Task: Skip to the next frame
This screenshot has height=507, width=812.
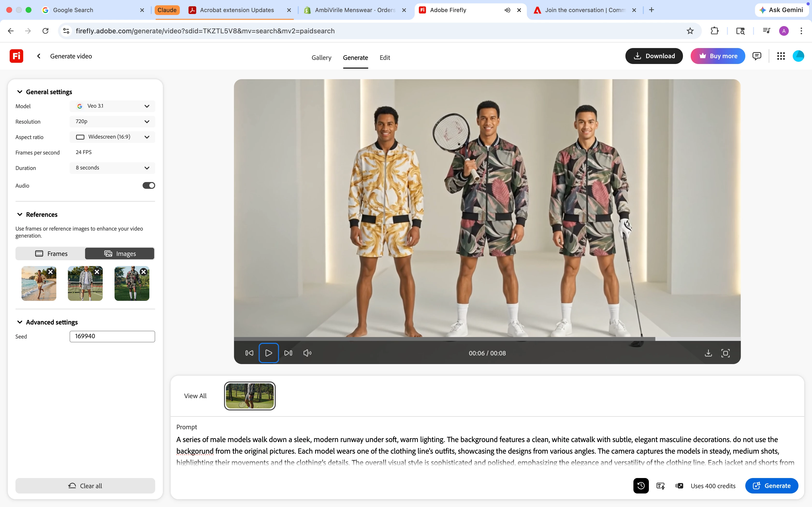Action: (x=288, y=353)
